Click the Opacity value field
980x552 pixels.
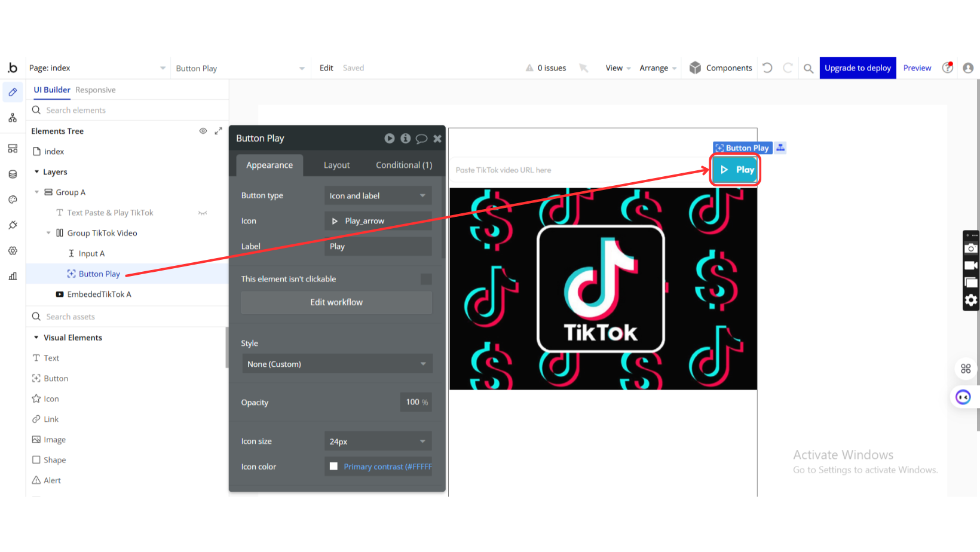pos(416,402)
